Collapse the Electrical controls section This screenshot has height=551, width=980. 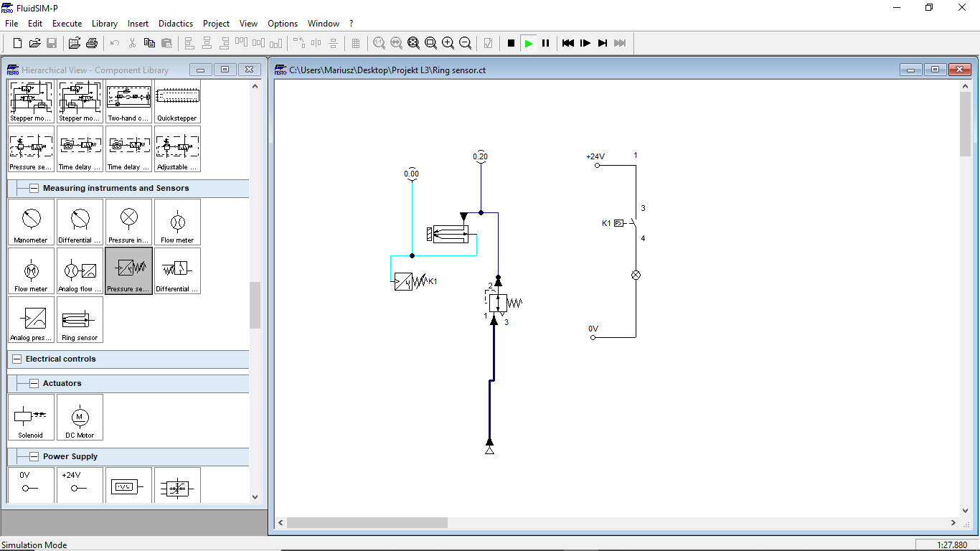(x=17, y=359)
